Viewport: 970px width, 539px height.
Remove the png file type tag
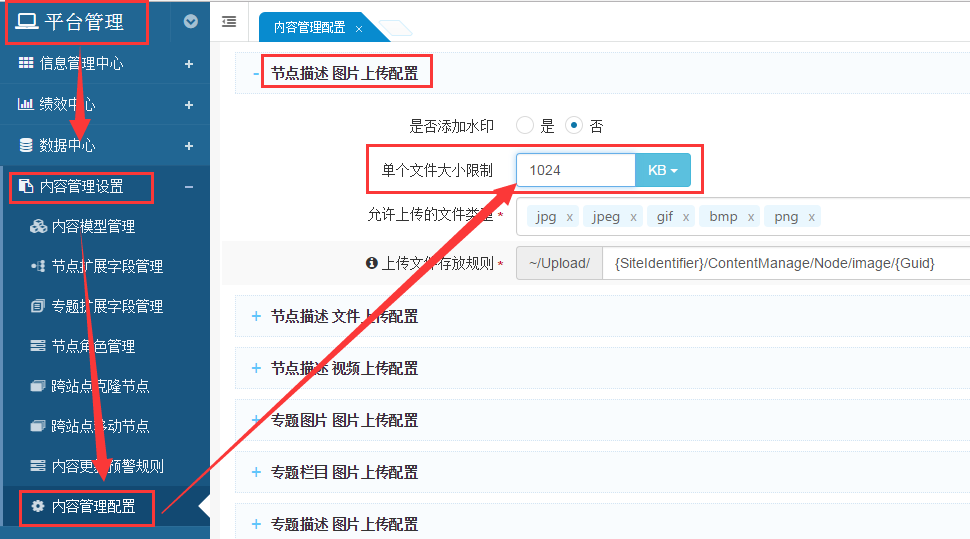(811, 217)
